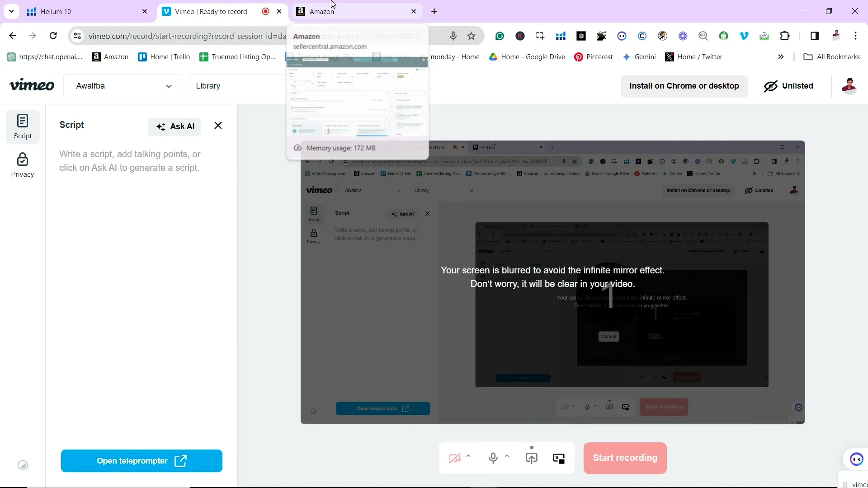Go to Vimeo logo home

pos(32,85)
